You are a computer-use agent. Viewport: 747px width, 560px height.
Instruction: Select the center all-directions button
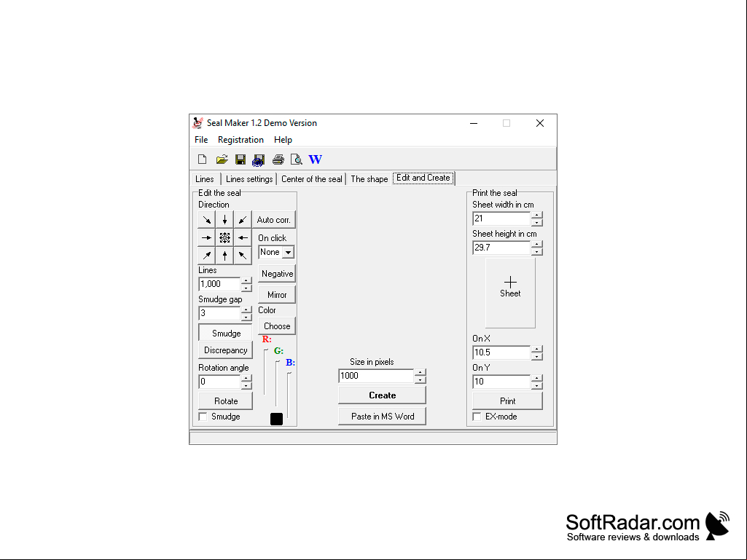(x=225, y=237)
